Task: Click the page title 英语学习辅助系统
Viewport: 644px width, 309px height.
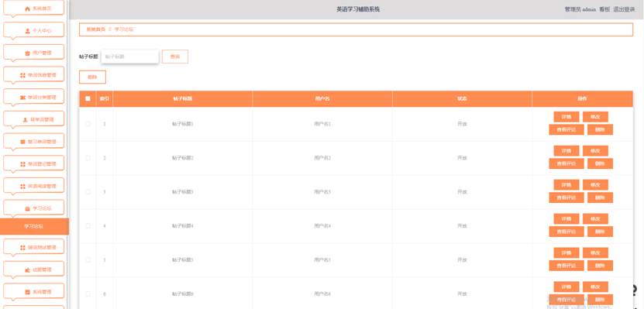Action: [358, 9]
